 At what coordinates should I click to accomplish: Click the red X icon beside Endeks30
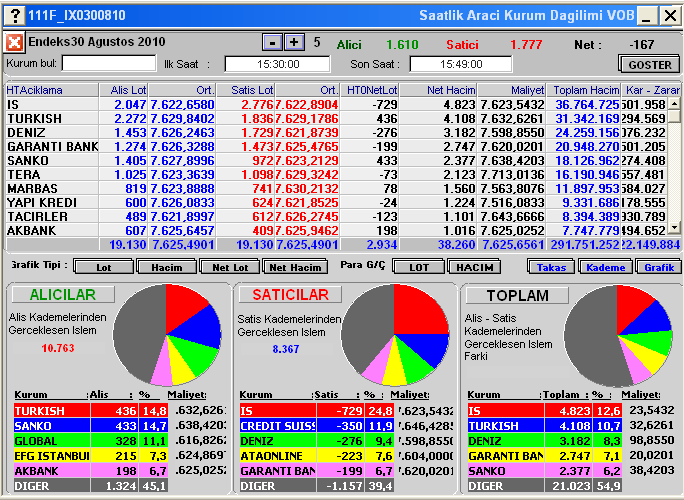(14, 43)
